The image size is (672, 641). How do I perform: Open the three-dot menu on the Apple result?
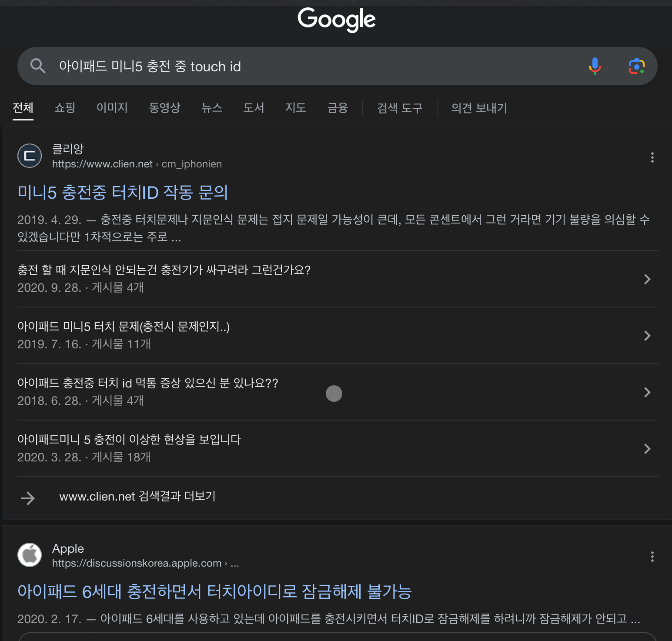[x=652, y=557]
